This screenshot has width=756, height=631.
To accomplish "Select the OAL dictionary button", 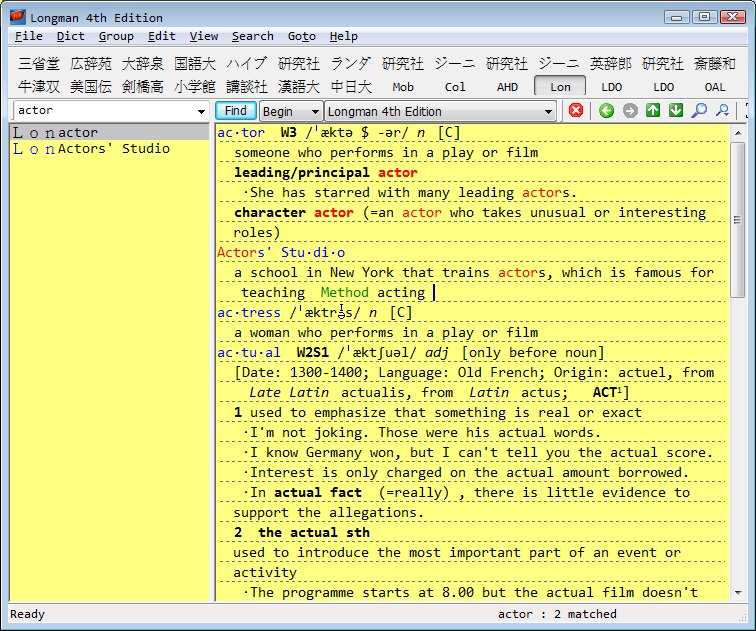I will 715,87.
